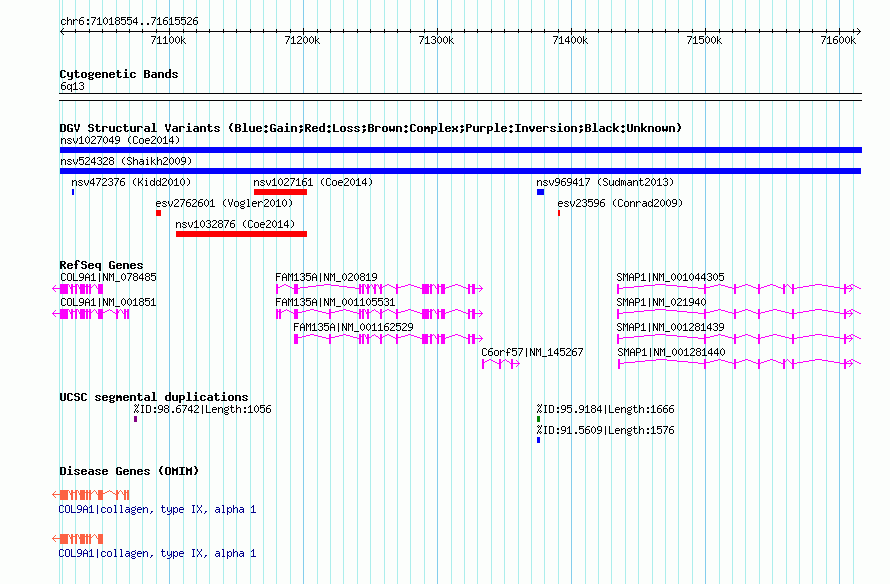The image size is (890, 584).
Task: Click the 6q13 band label
Action: pyautogui.click(x=72, y=86)
